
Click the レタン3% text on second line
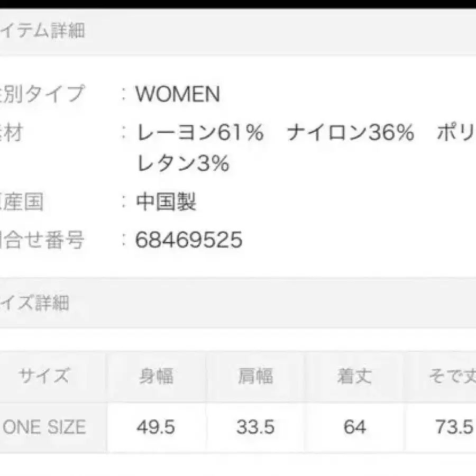coord(182,164)
